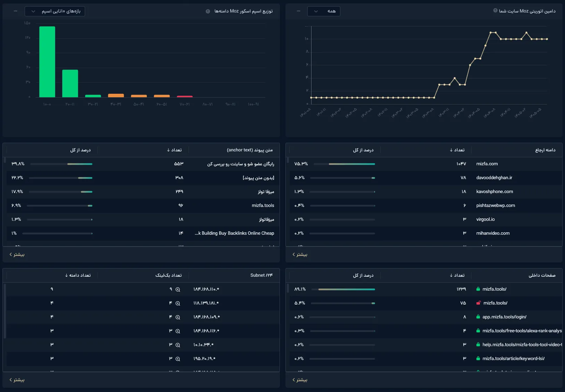Open referring domain virgool.io
The width and height of the screenshot is (565, 392).
[485, 219]
